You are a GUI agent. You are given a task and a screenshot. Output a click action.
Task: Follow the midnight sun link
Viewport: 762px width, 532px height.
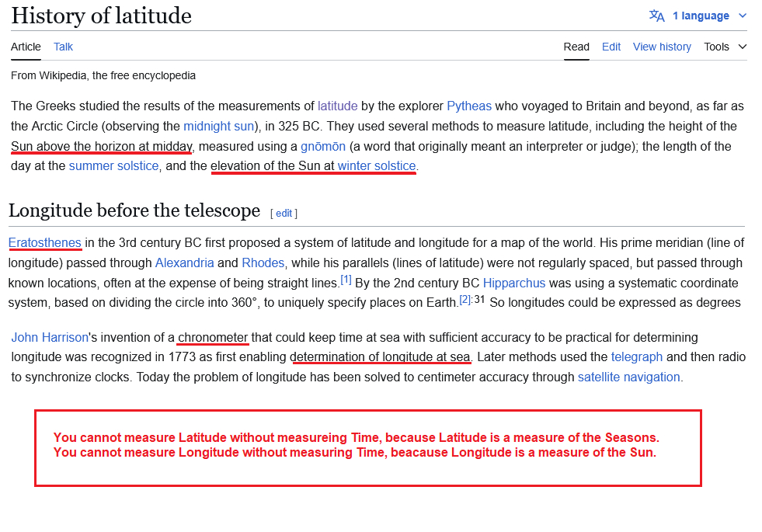pos(219,127)
